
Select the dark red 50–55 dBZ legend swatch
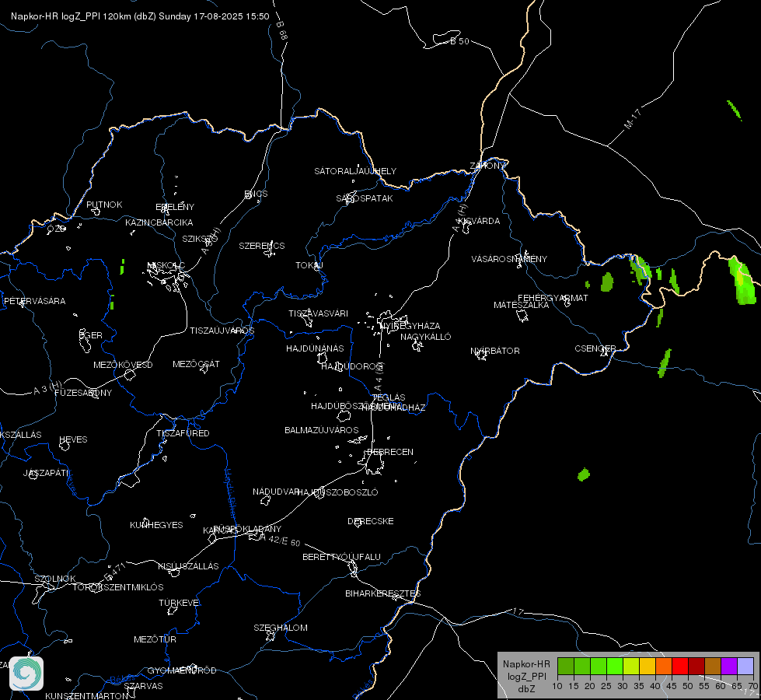pyautogui.click(x=696, y=666)
